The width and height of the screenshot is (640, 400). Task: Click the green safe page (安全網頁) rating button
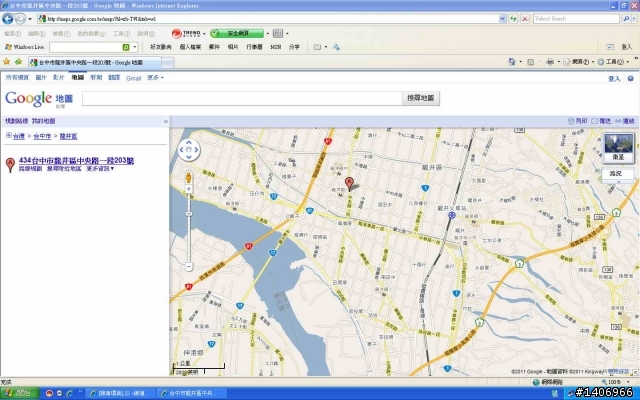pyautogui.click(x=237, y=33)
